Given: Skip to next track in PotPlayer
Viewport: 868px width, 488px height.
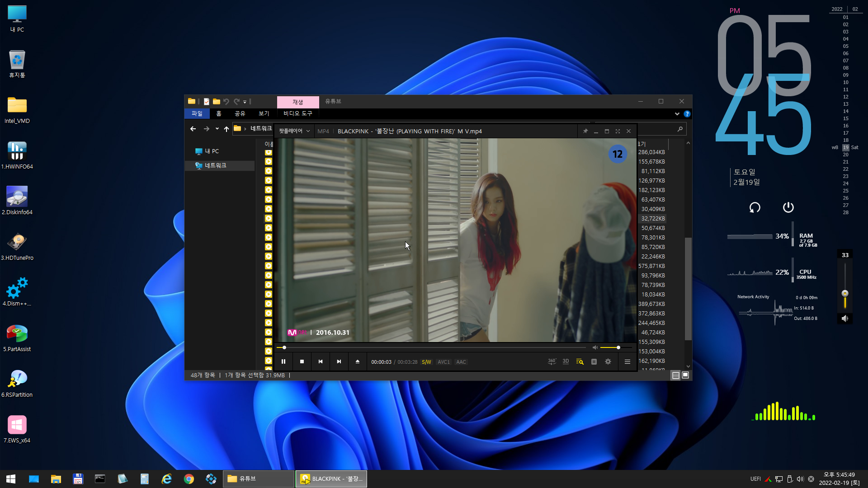Looking at the screenshot, I should 339,361.
